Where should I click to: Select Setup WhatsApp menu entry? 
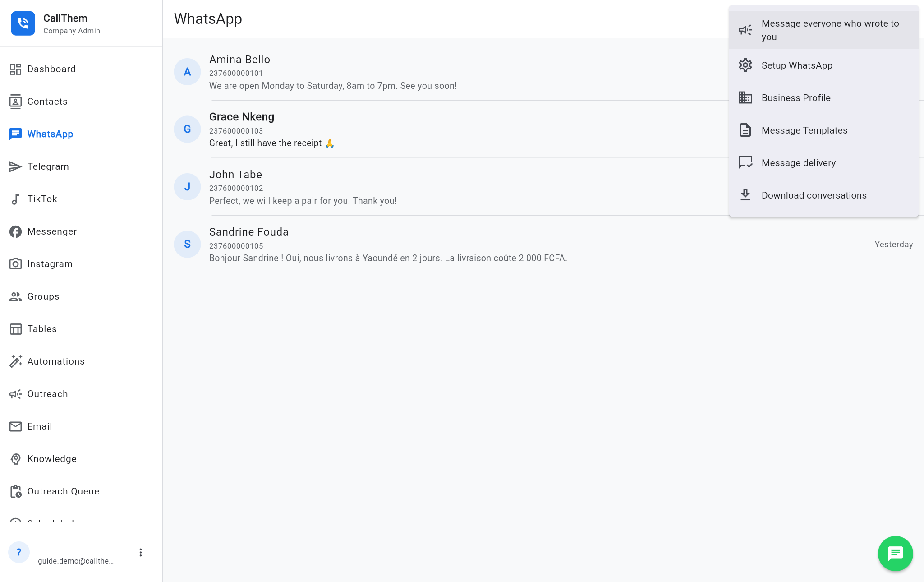pyautogui.click(x=823, y=65)
